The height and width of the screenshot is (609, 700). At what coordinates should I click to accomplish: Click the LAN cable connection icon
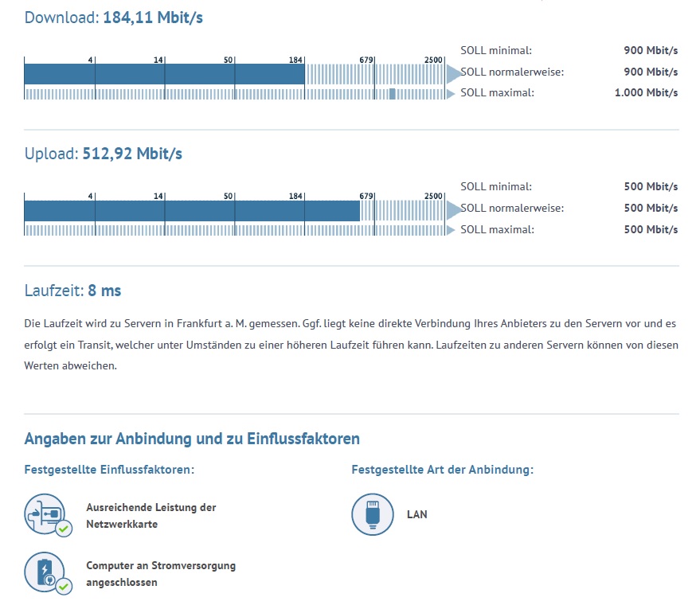[x=373, y=514]
